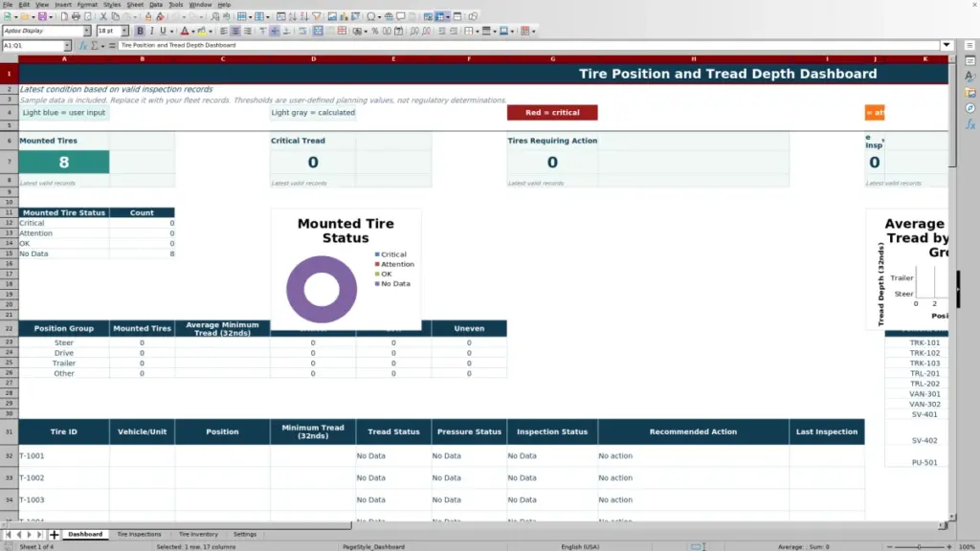Switch to the Settings sheet tab
Viewport: 980px width, 551px height.
245,534
